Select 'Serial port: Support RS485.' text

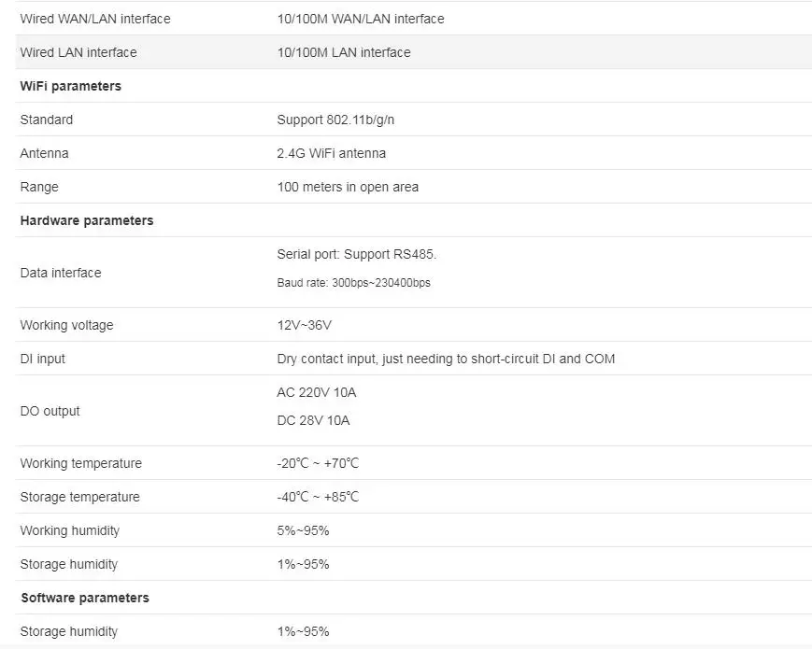(x=357, y=254)
